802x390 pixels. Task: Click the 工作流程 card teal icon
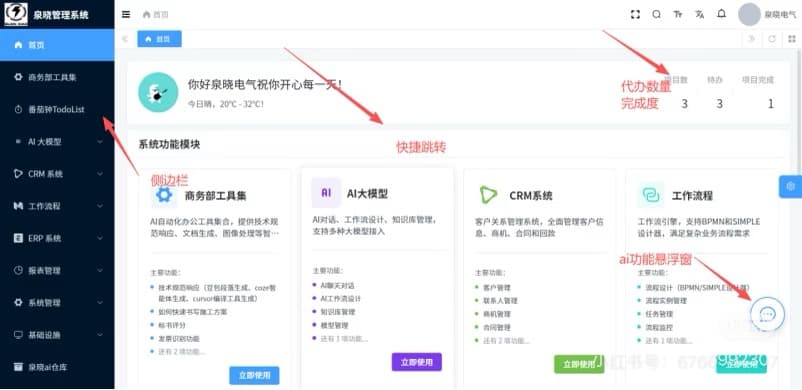click(651, 194)
